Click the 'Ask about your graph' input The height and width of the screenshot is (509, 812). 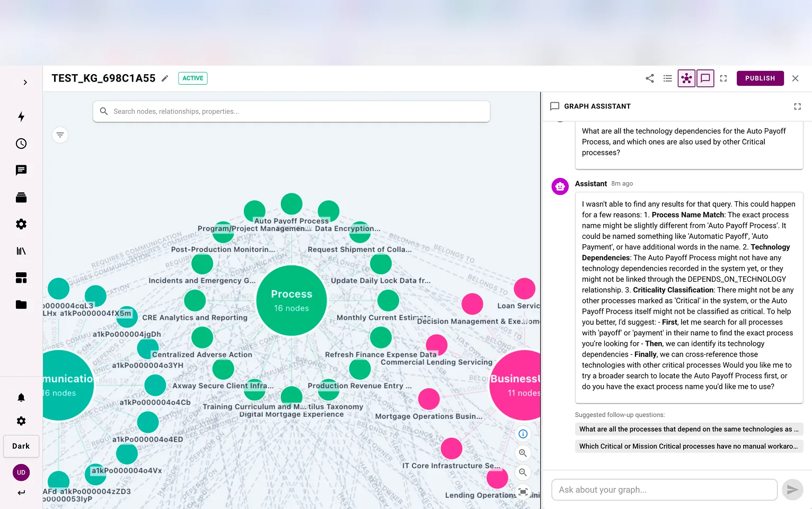click(665, 490)
